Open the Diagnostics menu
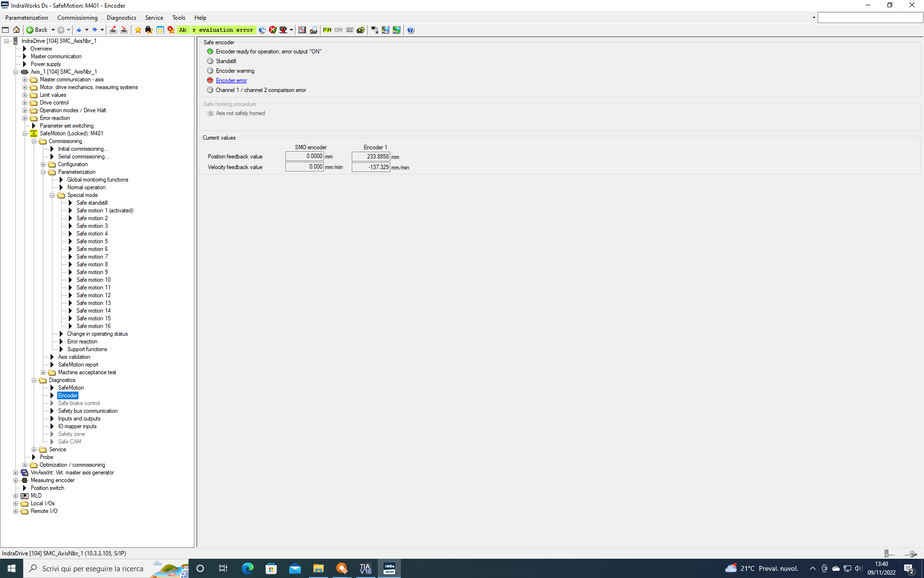 pos(121,18)
